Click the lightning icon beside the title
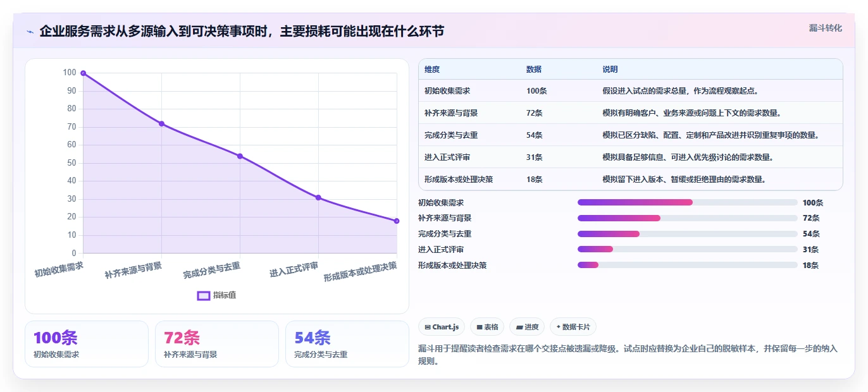Image resolution: width=868 pixels, height=392 pixels. (30, 32)
